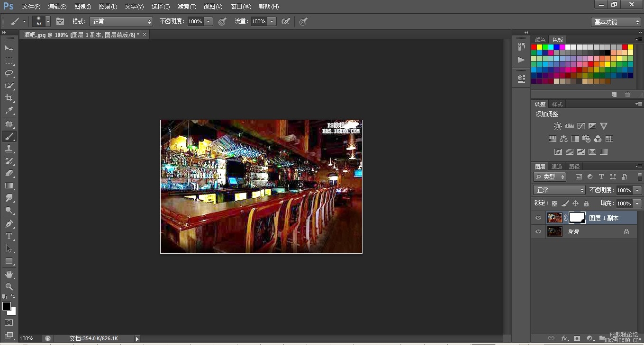Screen dimensions: 644x345
Task: Enable airbrush mode
Action: 286,21
